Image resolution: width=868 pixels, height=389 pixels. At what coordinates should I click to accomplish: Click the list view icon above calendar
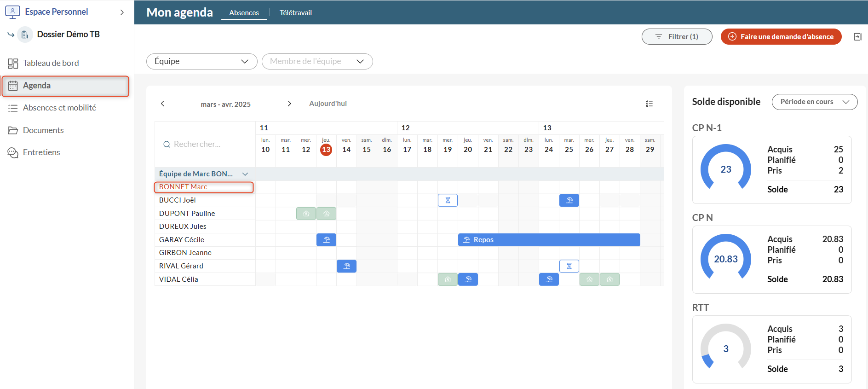click(x=649, y=104)
